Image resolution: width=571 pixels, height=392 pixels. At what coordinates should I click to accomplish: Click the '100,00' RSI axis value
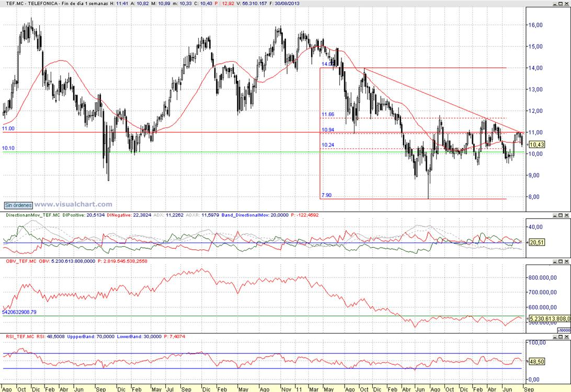(537, 342)
